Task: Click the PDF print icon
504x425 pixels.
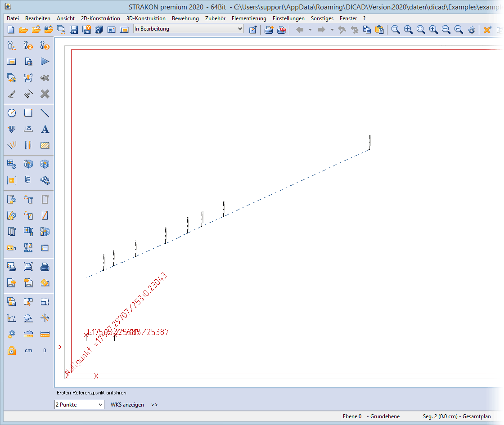Action: (282, 30)
